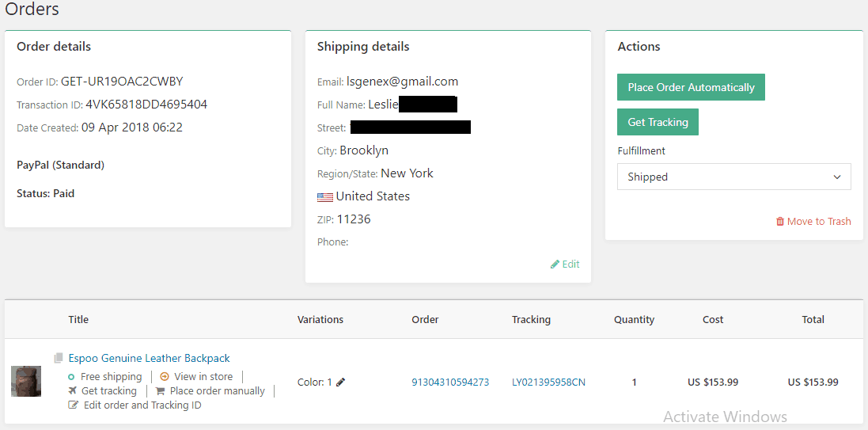Open order number 91304310594273

(450, 382)
